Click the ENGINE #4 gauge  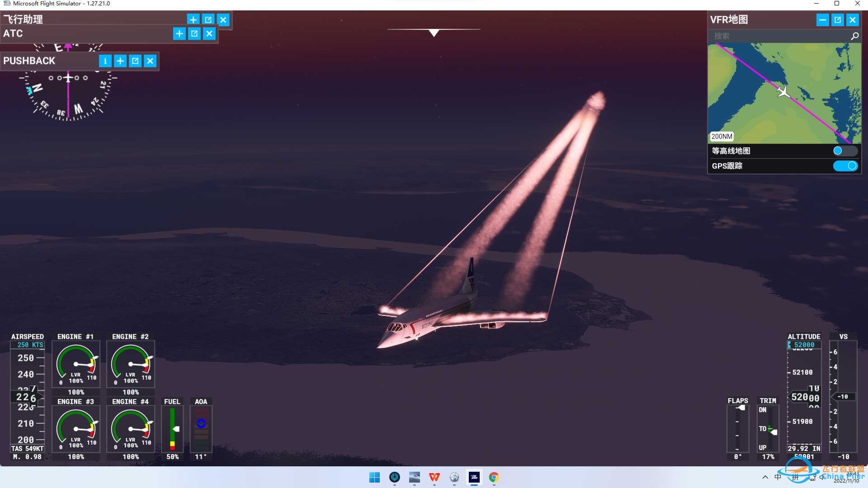[131, 429]
